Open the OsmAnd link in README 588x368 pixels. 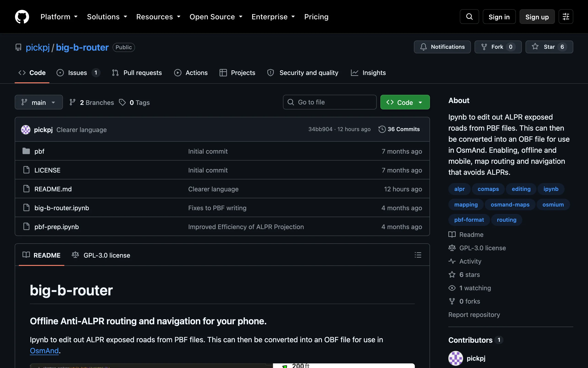click(44, 351)
